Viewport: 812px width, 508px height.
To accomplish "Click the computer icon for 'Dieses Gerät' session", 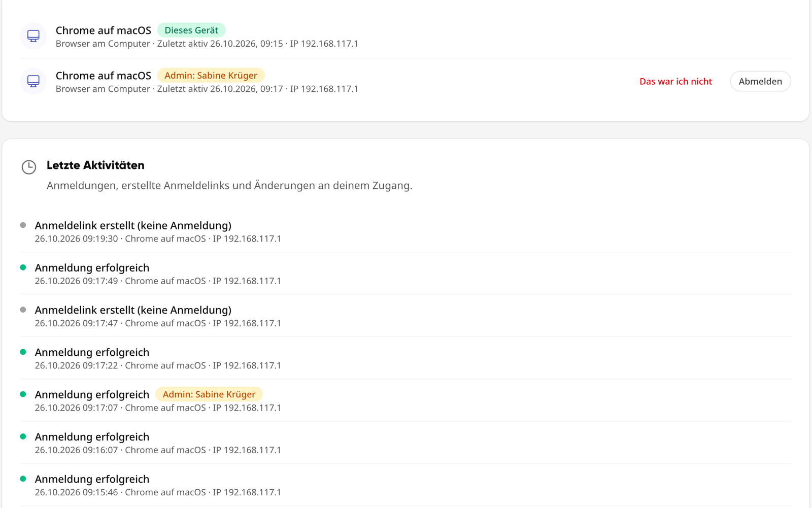I will (33, 36).
